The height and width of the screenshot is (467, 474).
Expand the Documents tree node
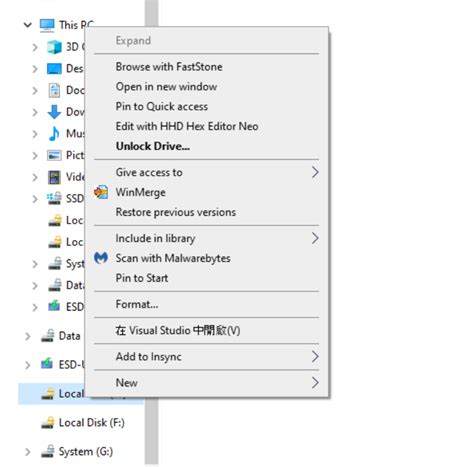click(35, 91)
